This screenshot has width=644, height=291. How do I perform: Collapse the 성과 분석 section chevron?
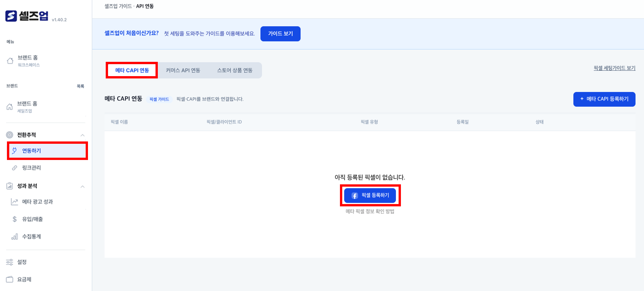click(x=82, y=187)
